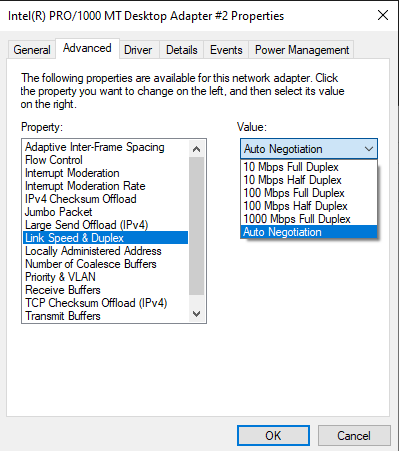This screenshot has width=399, height=451.
Task: Open the Details tab
Action: pyautogui.click(x=182, y=50)
